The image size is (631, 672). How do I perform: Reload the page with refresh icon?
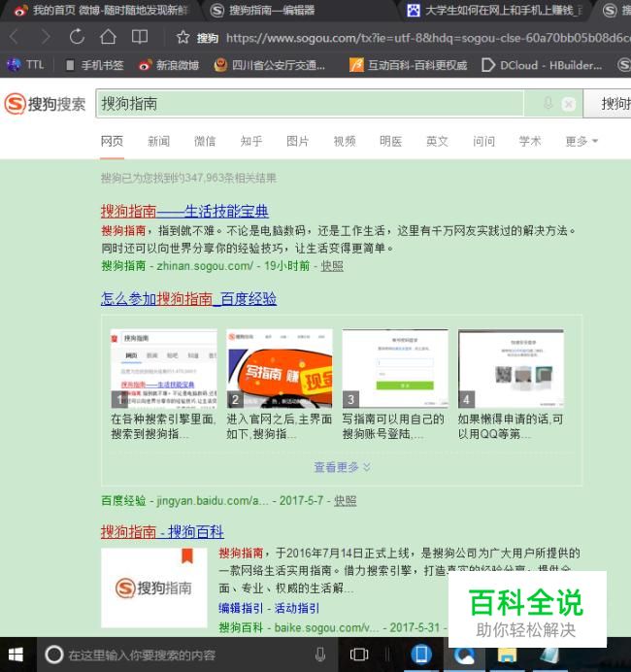coord(77,37)
